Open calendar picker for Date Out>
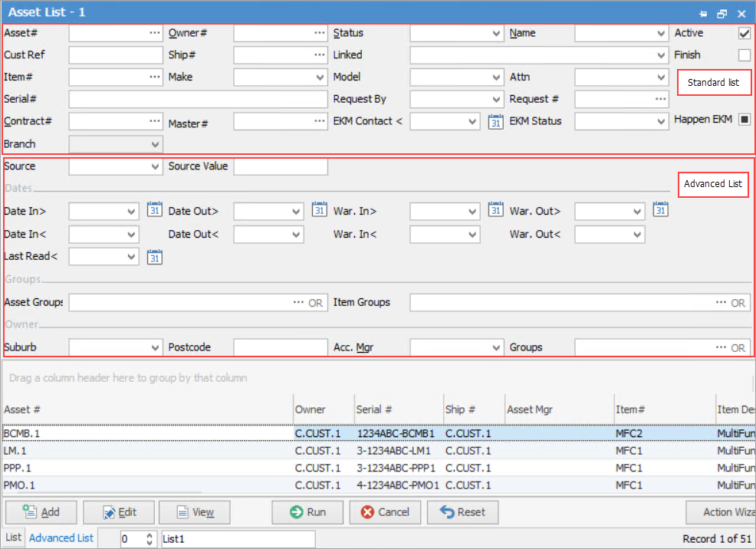Screen dimensions: 756x549 [x=320, y=211]
